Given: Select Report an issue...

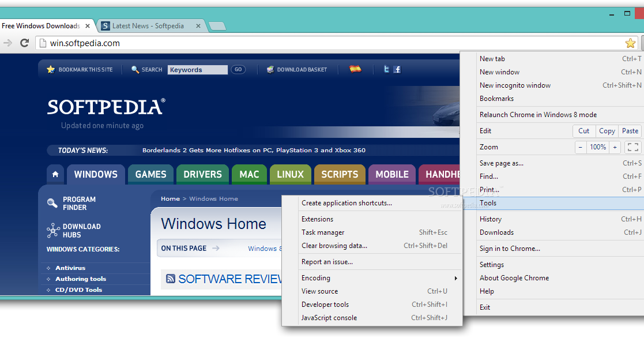Looking at the screenshot, I should (372, 262).
